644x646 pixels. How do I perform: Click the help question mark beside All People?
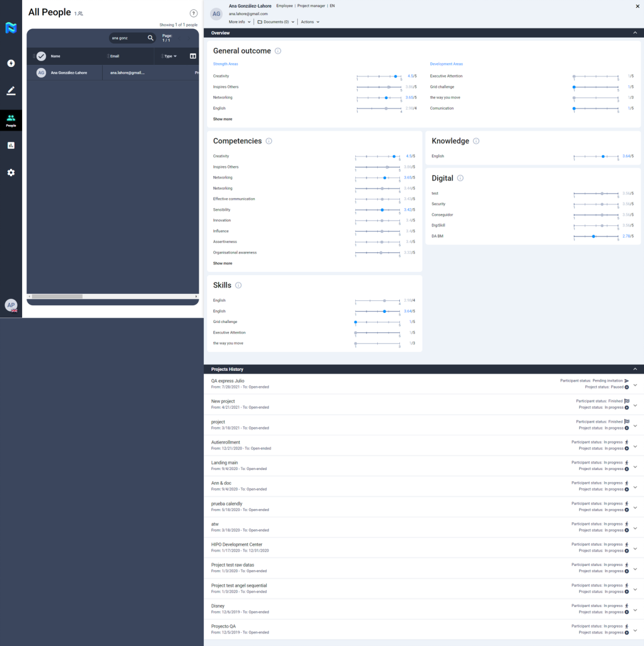click(194, 13)
